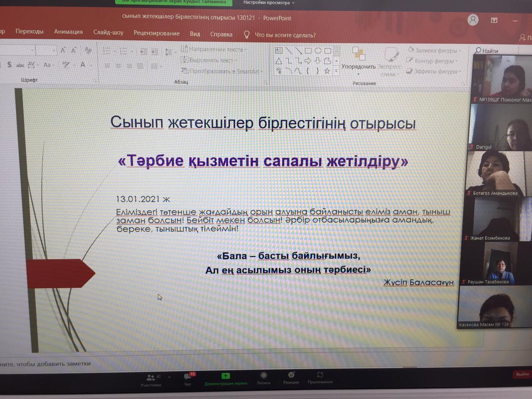Switch to the Слайд-шоу tab

[x=108, y=32]
